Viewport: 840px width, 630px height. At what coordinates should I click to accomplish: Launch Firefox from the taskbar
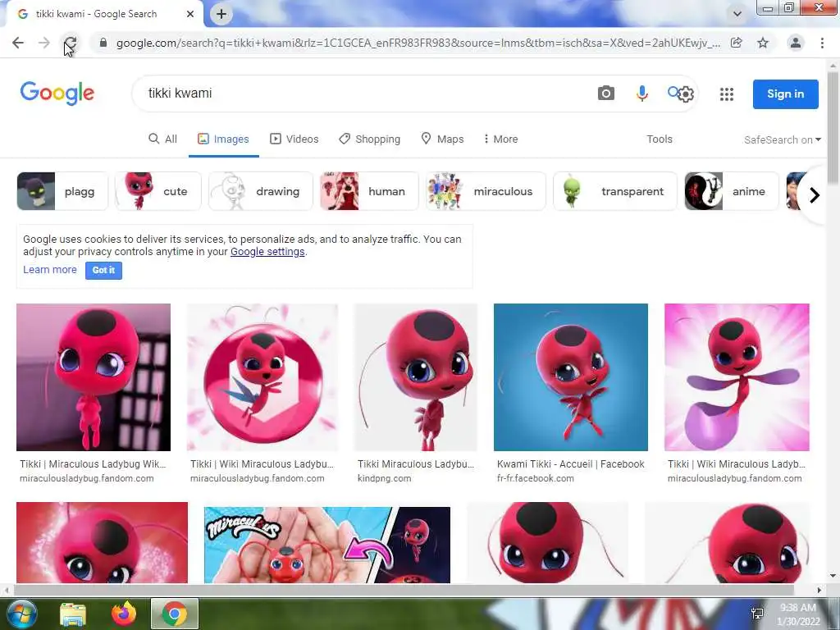coord(124,614)
